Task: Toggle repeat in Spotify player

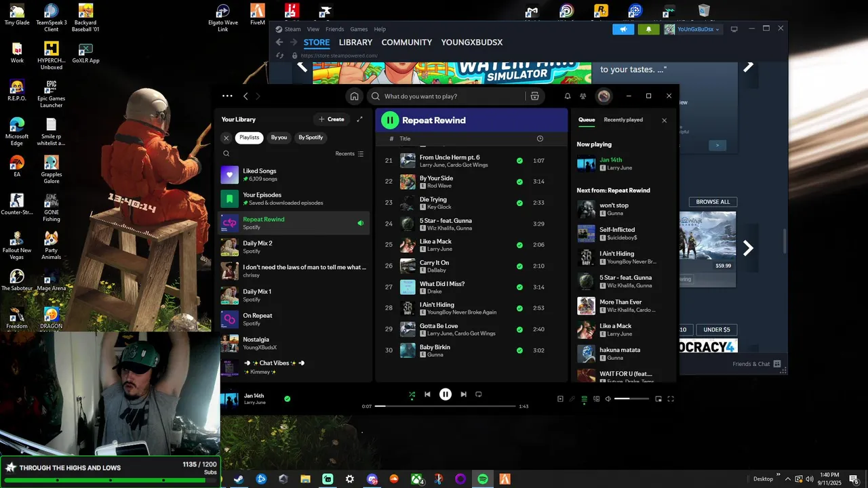Action: [479, 394]
